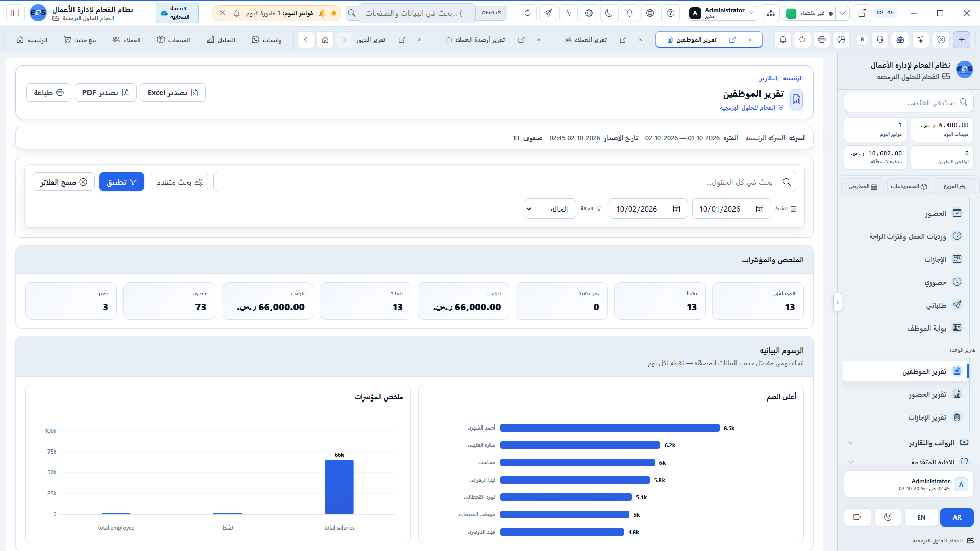This screenshot has width=980, height=551.
Task: Open the help question mark icon
Action: [x=670, y=13]
